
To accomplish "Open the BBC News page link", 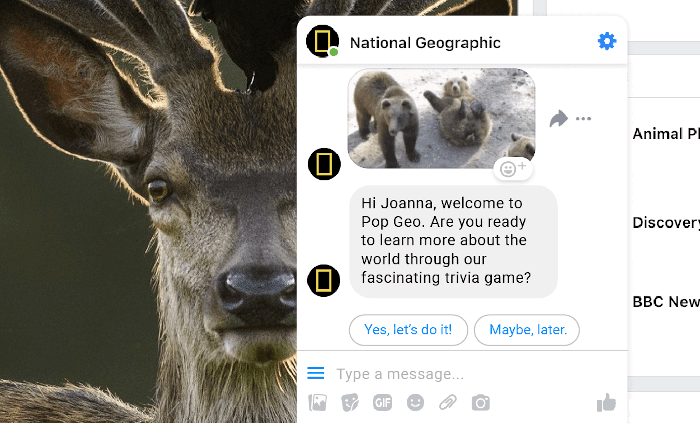I will 666,302.
